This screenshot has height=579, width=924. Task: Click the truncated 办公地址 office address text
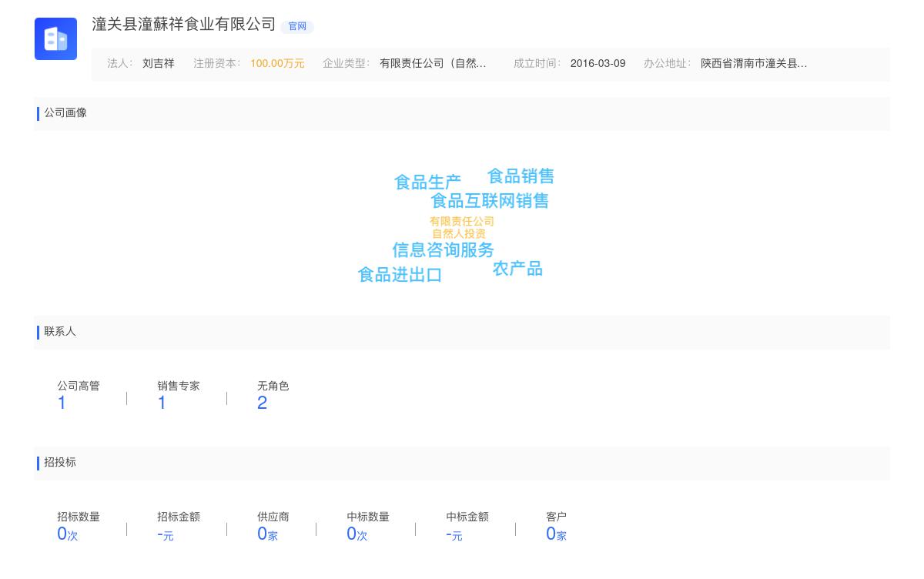[x=753, y=64]
